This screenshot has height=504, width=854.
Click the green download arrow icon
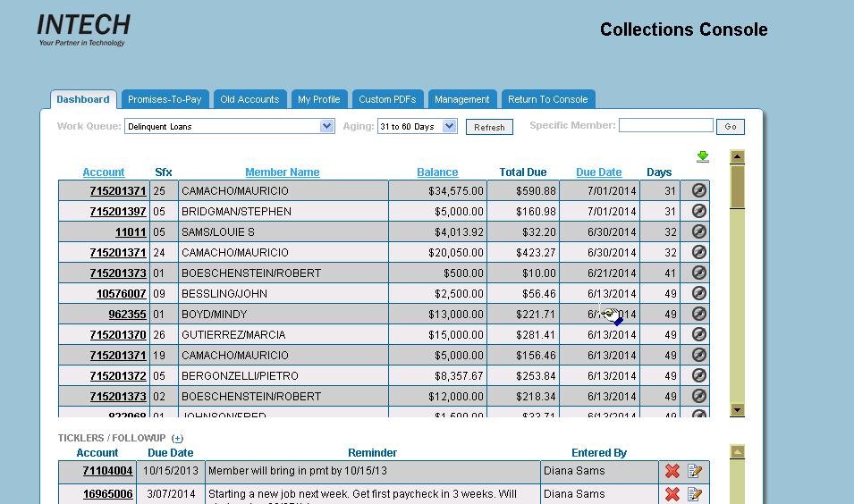[x=702, y=157]
